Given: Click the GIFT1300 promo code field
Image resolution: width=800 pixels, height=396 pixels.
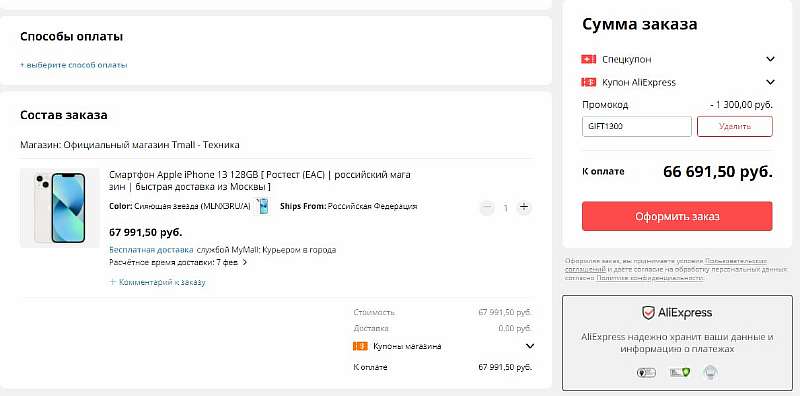Looking at the screenshot, I should 637,126.
